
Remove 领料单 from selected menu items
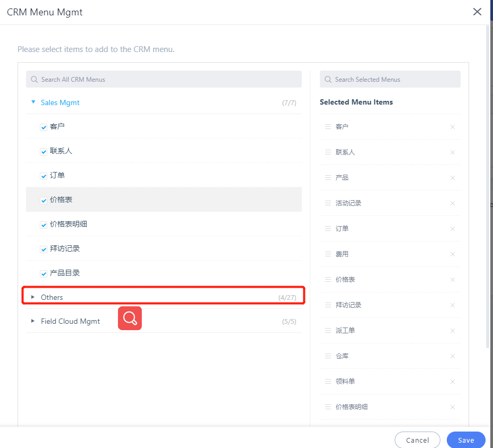pos(453,382)
